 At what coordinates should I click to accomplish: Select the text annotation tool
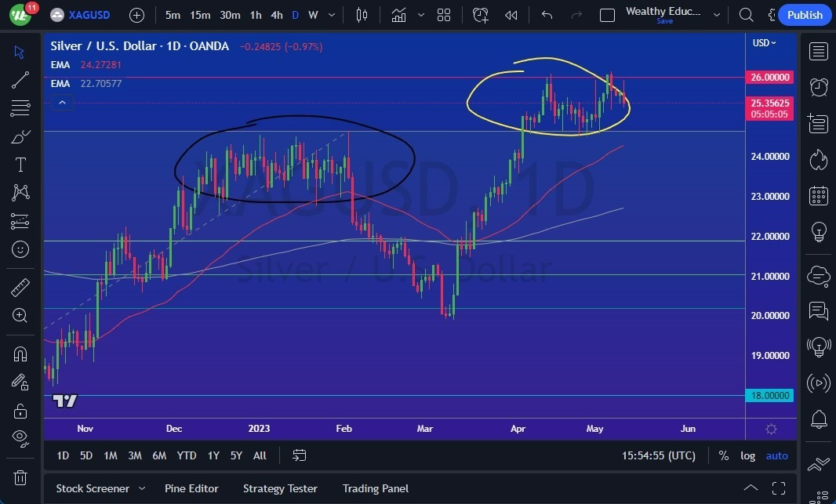coord(20,165)
